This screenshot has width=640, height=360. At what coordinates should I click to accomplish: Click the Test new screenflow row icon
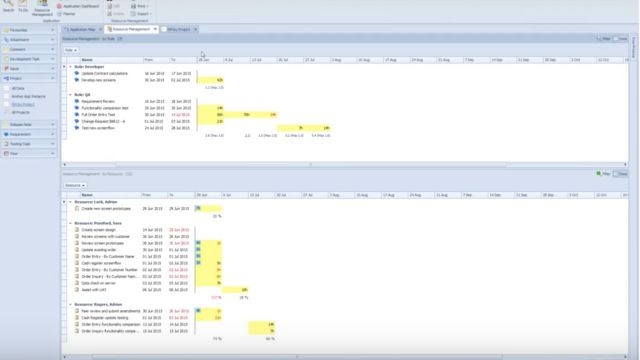(77, 128)
